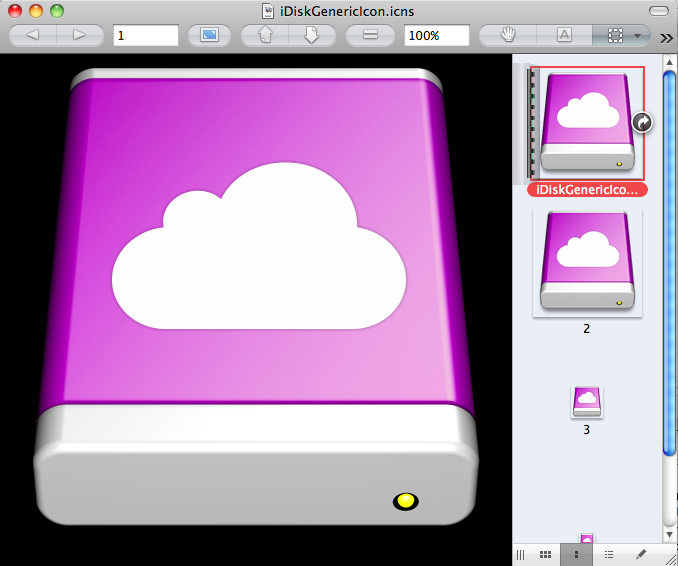Click the iDiskGenericIcon.icns document proxy icon
The height and width of the screenshot is (566, 678).
pos(268,11)
